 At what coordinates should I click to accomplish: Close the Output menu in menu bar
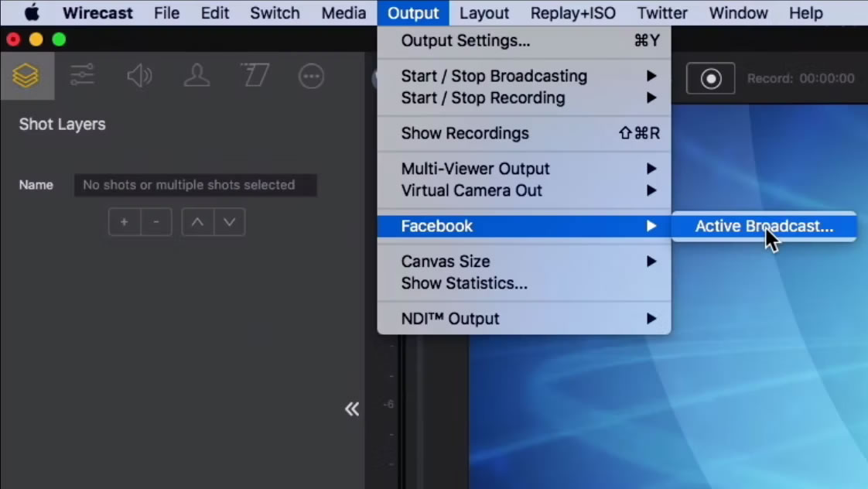(x=413, y=12)
